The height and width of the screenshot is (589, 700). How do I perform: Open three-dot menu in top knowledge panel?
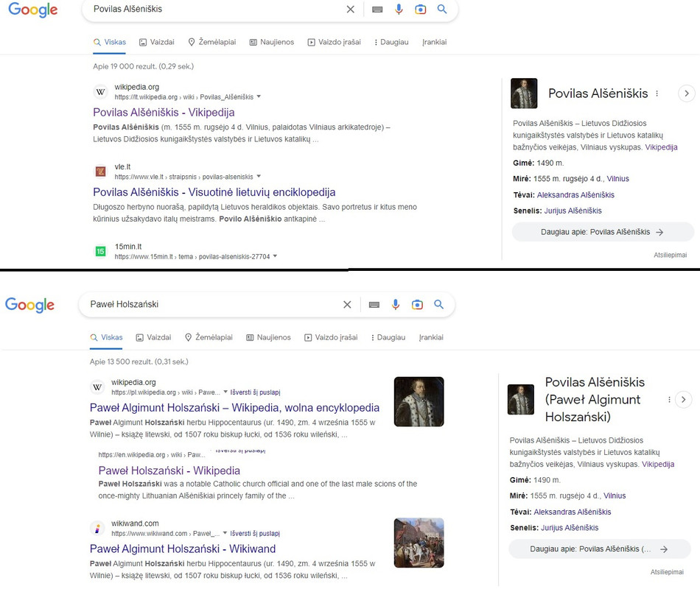[657, 94]
